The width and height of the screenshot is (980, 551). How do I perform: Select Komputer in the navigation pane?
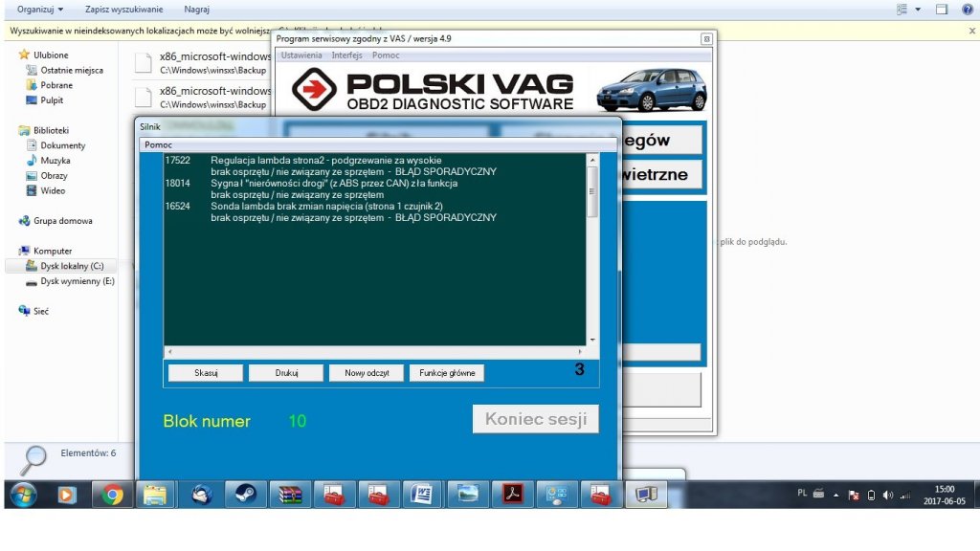(53, 252)
